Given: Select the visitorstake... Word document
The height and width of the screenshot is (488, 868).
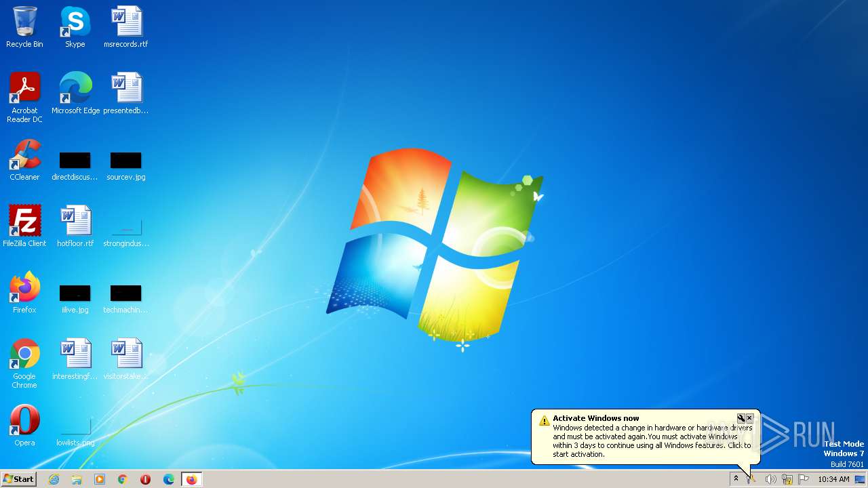Looking at the screenshot, I should 126,359.
